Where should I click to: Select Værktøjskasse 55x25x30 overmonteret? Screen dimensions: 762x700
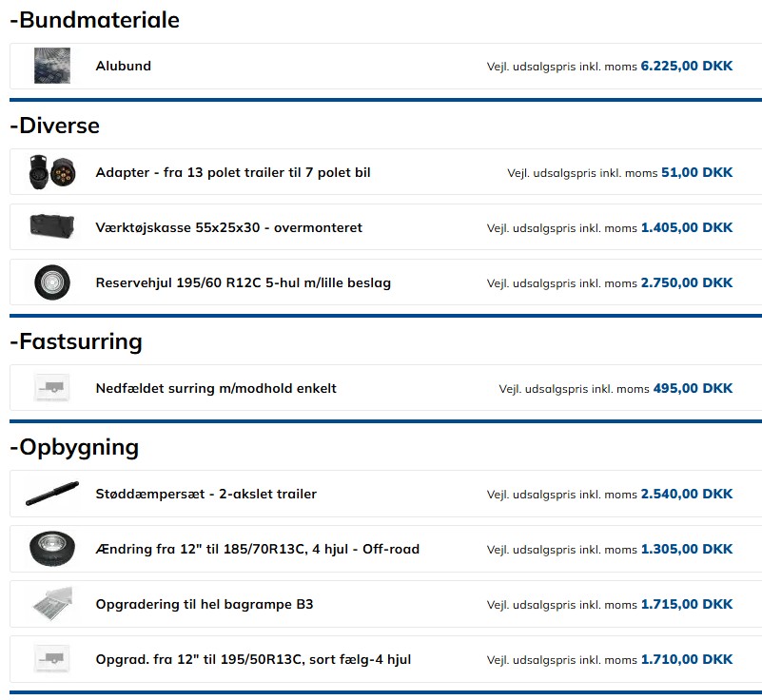click(228, 227)
